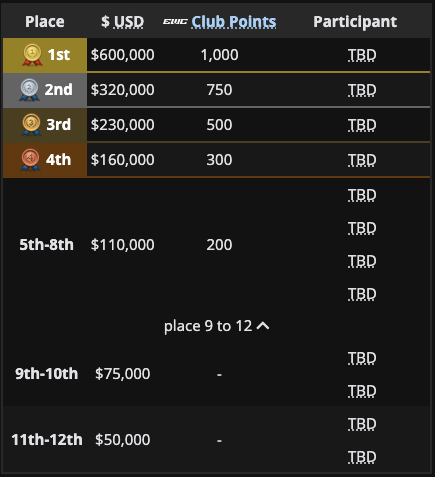Image resolution: width=435 pixels, height=477 pixels.
Task: Select the $600,000 prize cell
Action: [x=122, y=55]
